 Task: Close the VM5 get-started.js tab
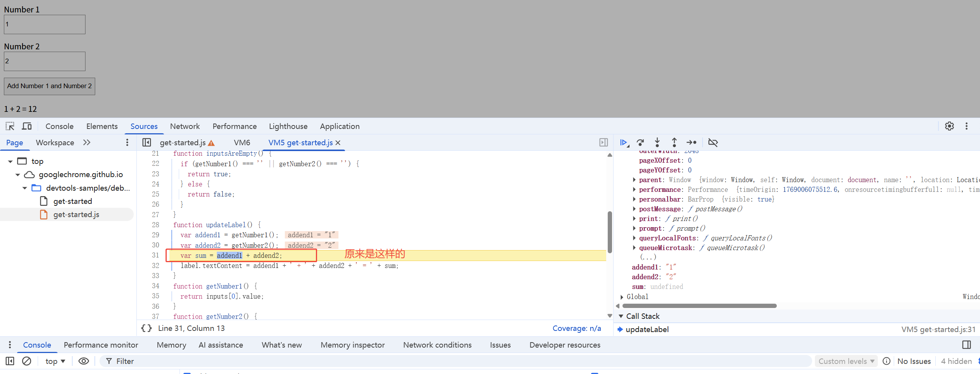[338, 143]
